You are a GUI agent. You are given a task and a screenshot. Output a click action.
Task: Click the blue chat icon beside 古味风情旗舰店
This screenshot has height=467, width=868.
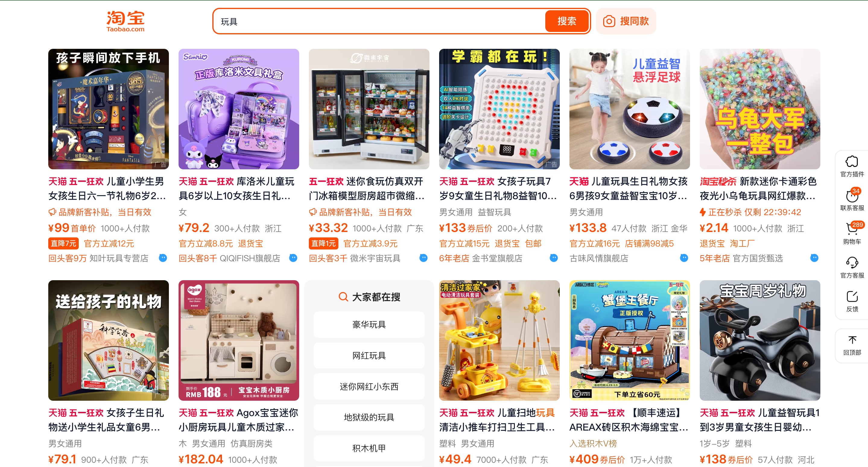point(684,258)
